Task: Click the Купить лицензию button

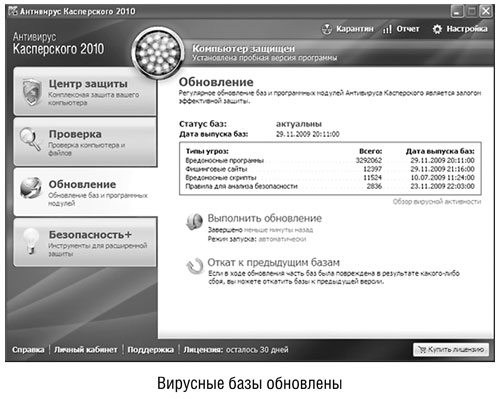Action: point(451,350)
